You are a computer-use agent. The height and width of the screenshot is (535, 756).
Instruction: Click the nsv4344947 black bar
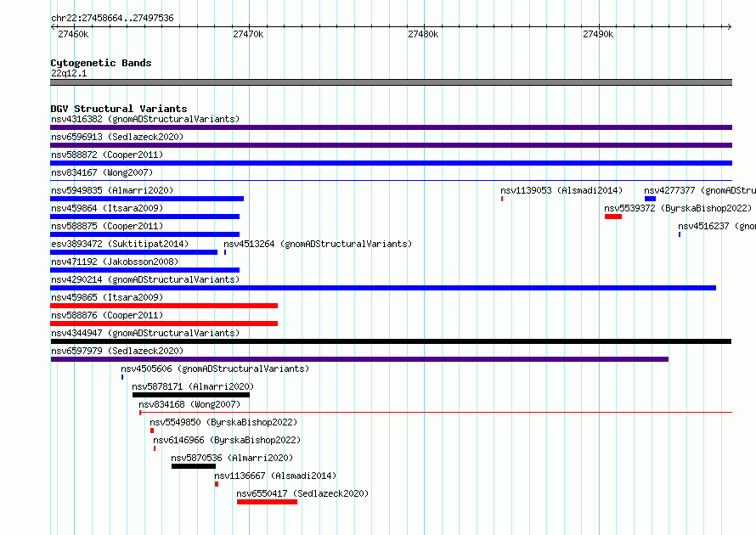(391, 341)
